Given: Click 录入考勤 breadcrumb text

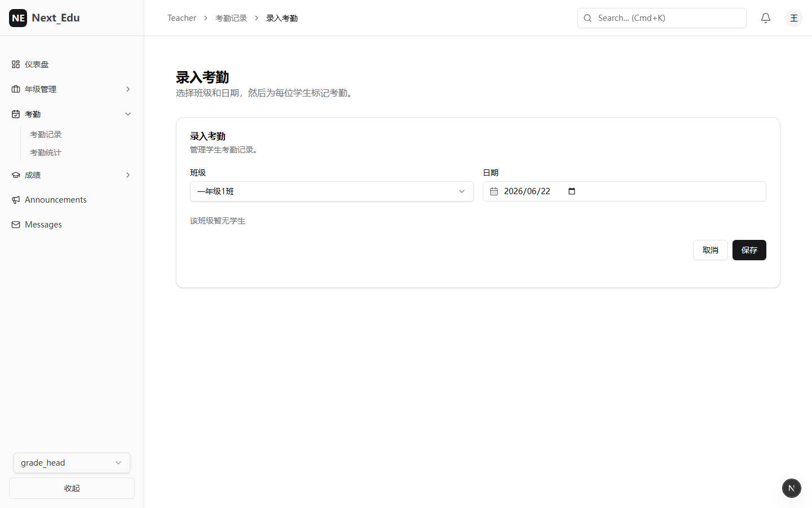Looking at the screenshot, I should [x=282, y=18].
